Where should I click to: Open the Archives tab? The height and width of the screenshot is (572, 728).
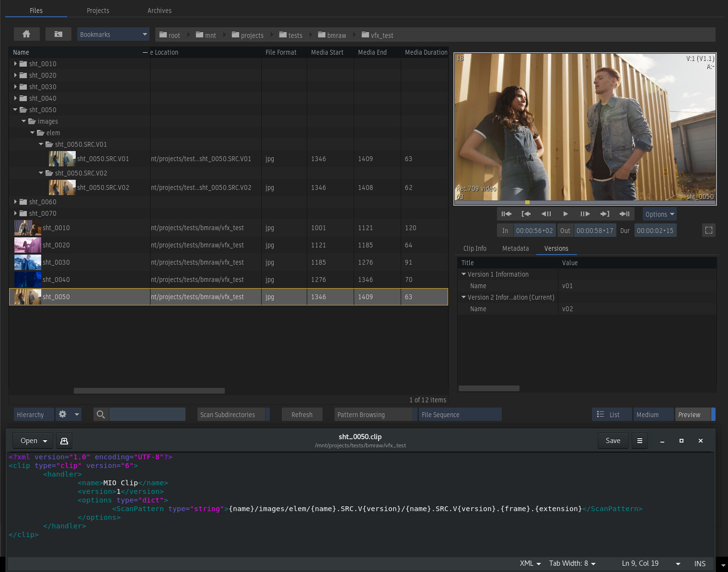coord(159,11)
